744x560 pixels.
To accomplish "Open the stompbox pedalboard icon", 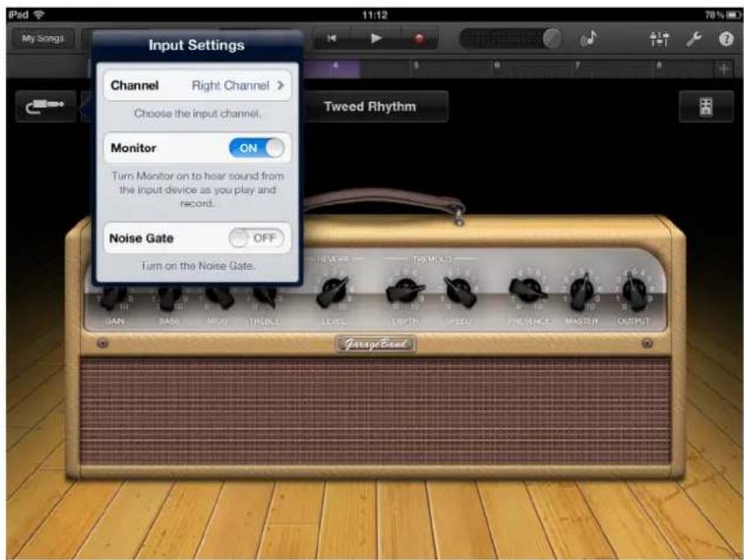I will pos(705,106).
